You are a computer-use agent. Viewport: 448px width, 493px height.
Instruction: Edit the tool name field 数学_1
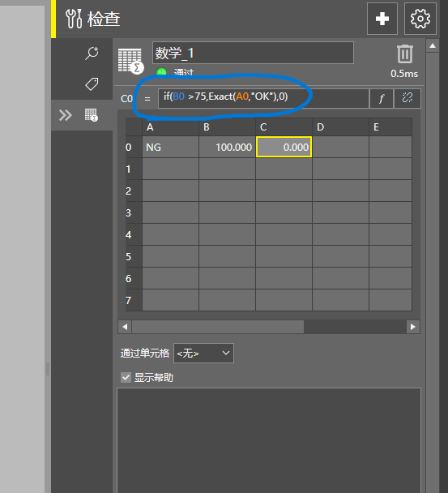click(x=253, y=53)
